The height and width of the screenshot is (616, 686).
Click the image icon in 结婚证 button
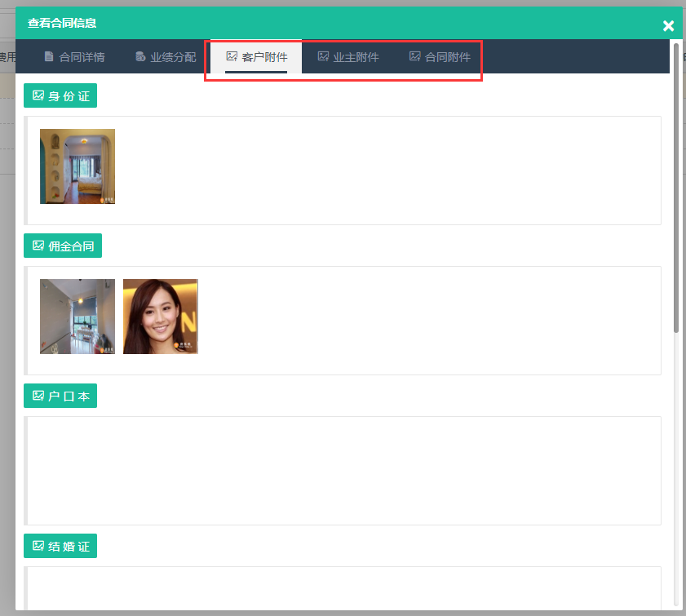38,546
